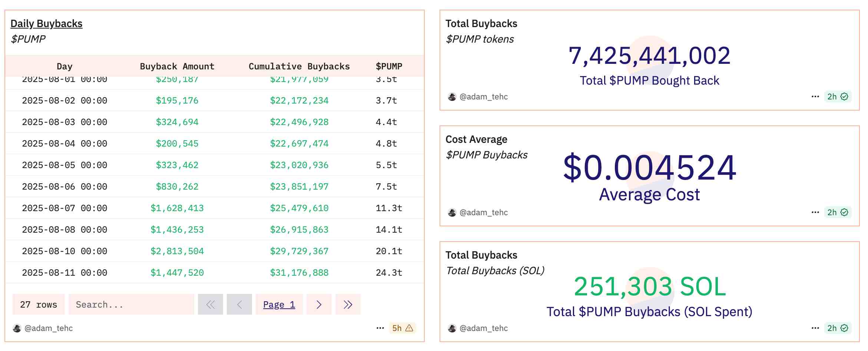The height and width of the screenshot is (351, 868).
Task: Toggle sort on the Buyback Amount column
Action: click(177, 66)
